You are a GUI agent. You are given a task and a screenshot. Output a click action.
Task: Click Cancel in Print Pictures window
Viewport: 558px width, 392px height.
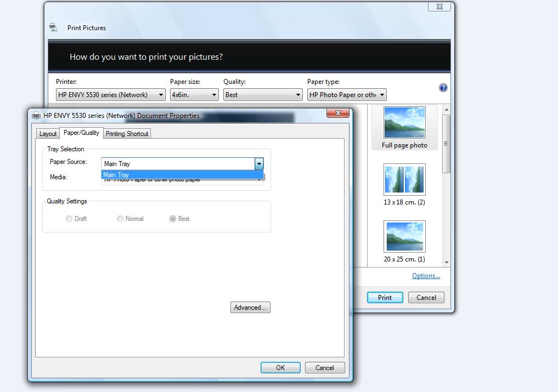(426, 297)
